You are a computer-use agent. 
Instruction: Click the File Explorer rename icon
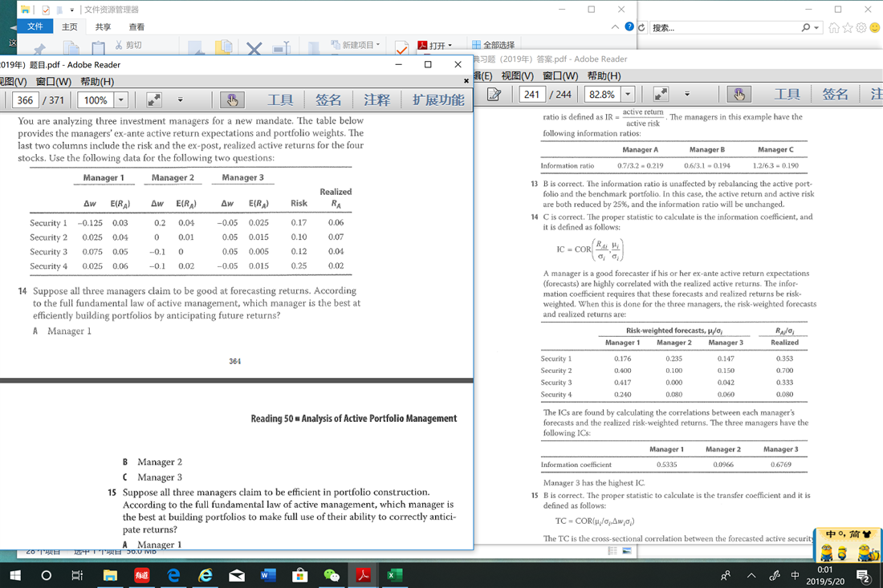281,48
